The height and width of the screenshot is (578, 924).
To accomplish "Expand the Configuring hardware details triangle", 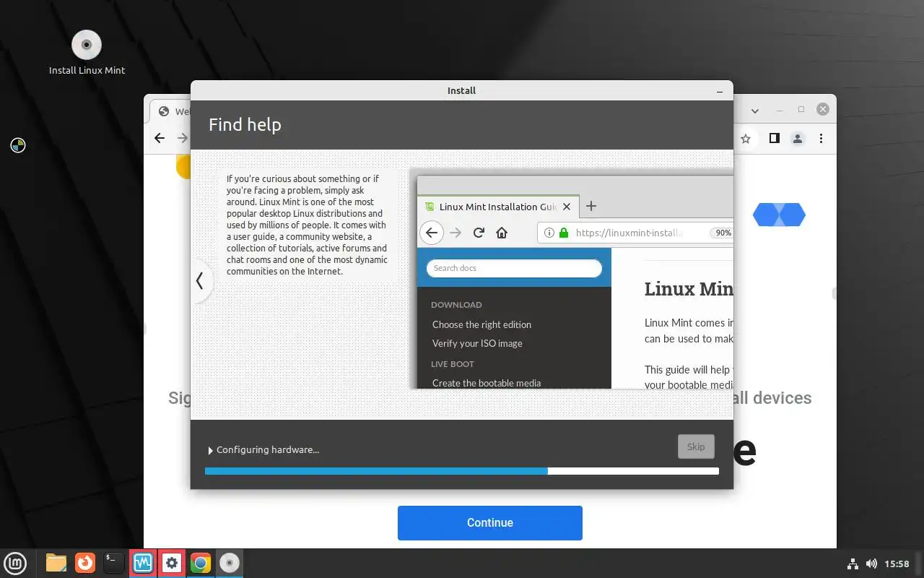I will pyautogui.click(x=210, y=450).
